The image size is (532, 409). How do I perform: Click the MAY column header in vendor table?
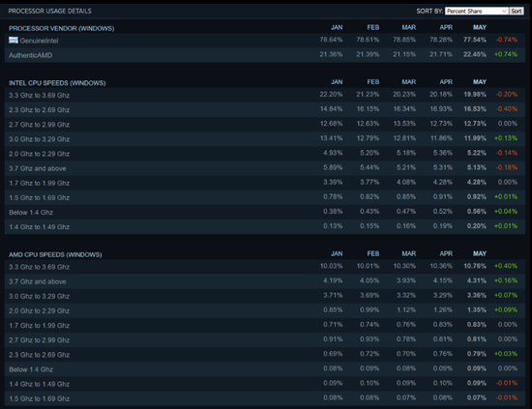pos(480,27)
